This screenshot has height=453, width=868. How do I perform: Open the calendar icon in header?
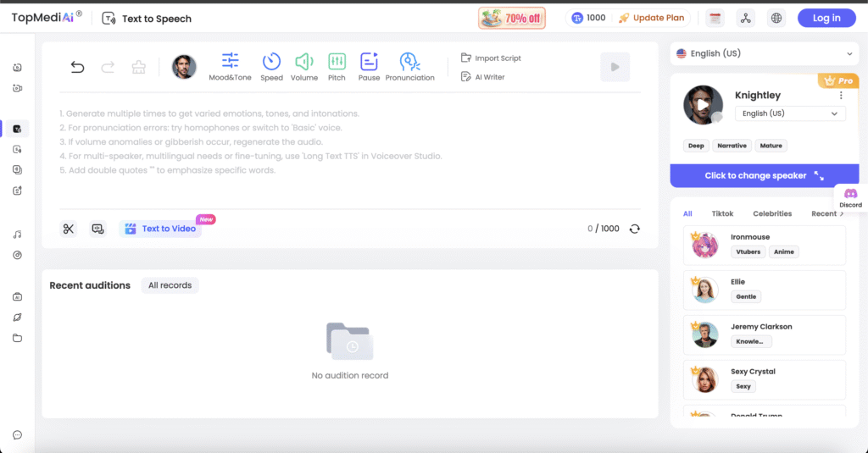click(715, 18)
